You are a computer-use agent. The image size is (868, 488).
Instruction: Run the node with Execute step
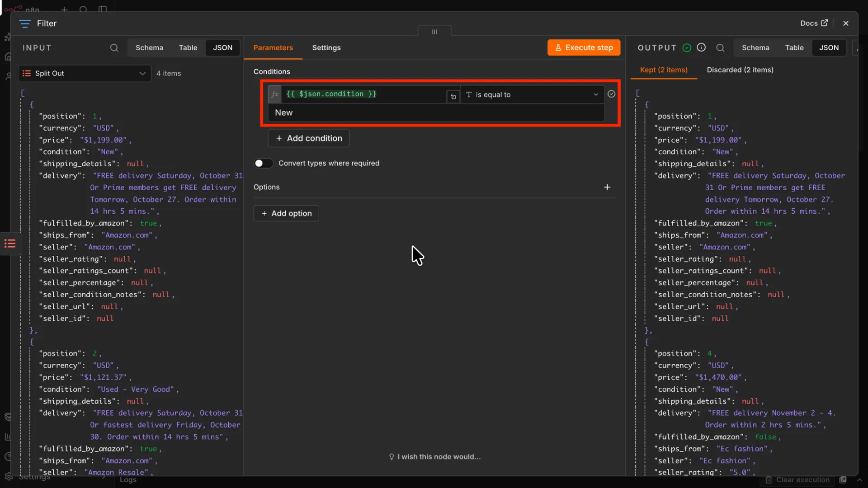pyautogui.click(x=584, y=47)
